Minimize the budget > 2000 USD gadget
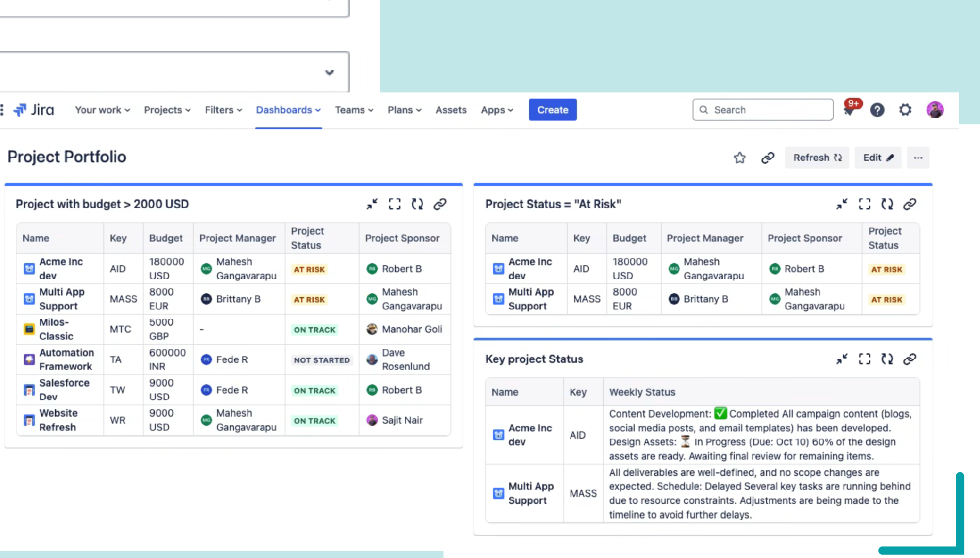The width and height of the screenshot is (980, 558). (x=372, y=204)
